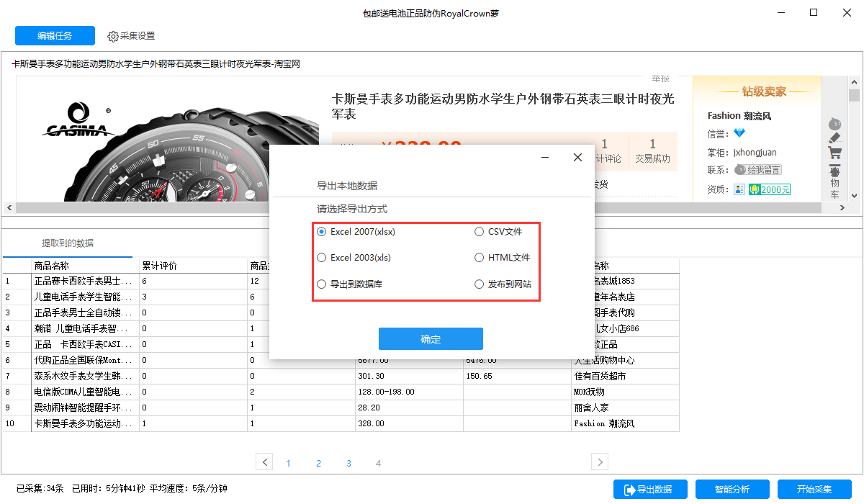The width and height of the screenshot is (864, 504).
Task: Select 发布到网站 export option
Action: [503, 284]
